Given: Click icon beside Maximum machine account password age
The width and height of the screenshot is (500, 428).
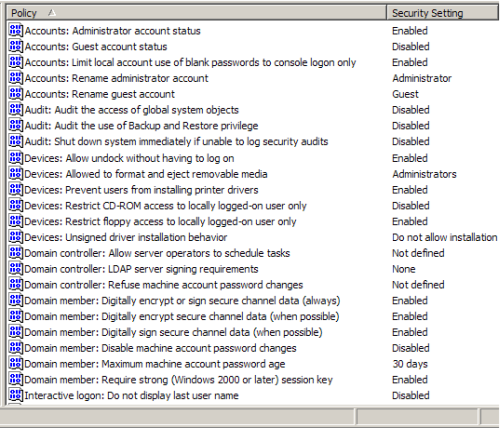Looking at the screenshot, I should (16, 364).
